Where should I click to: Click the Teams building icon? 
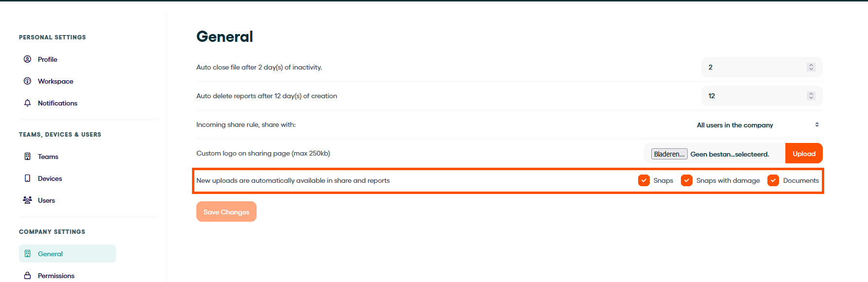27,157
